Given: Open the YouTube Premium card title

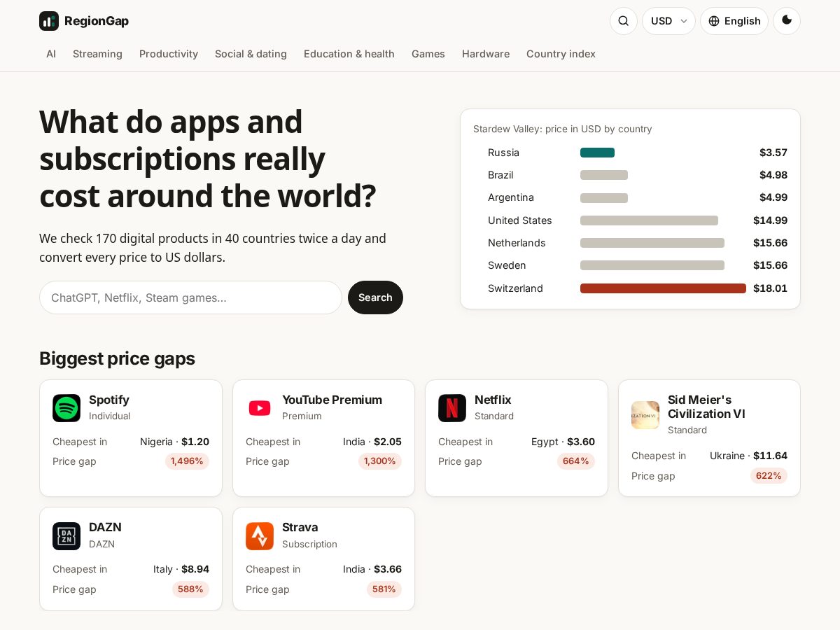Looking at the screenshot, I should pos(332,400).
